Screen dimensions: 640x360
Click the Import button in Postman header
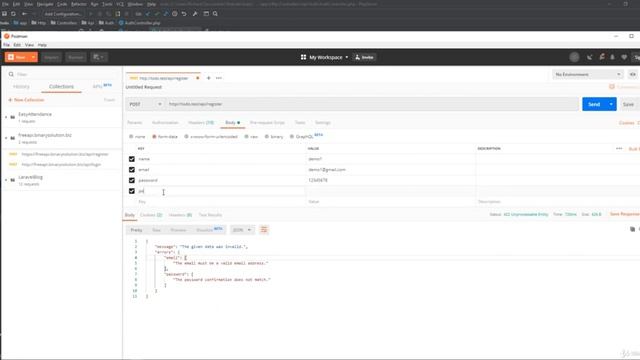click(x=51, y=58)
